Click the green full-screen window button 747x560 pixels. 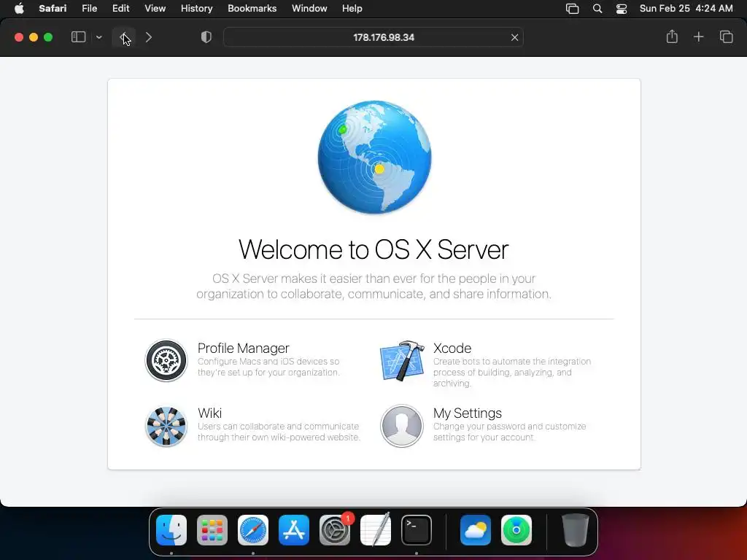48,37
